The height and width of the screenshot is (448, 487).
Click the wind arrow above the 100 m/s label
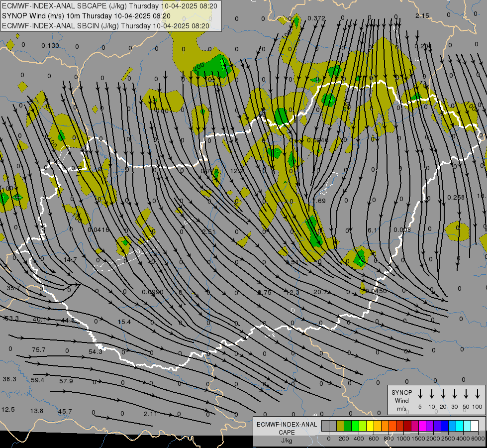pos(478,394)
